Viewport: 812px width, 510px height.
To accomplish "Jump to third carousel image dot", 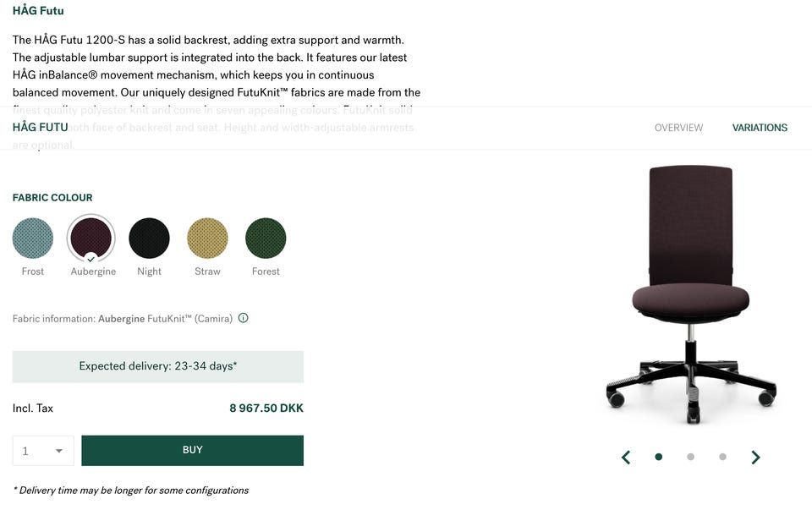I will tap(722, 457).
